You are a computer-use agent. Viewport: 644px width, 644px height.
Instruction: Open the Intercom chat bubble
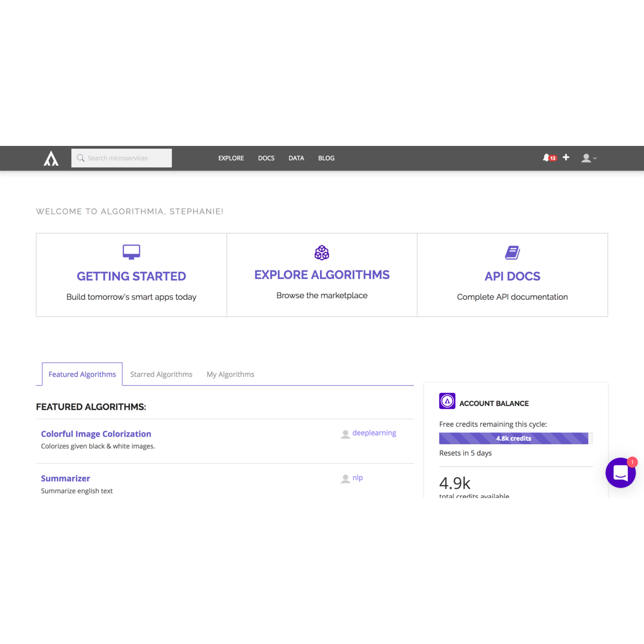(620, 472)
